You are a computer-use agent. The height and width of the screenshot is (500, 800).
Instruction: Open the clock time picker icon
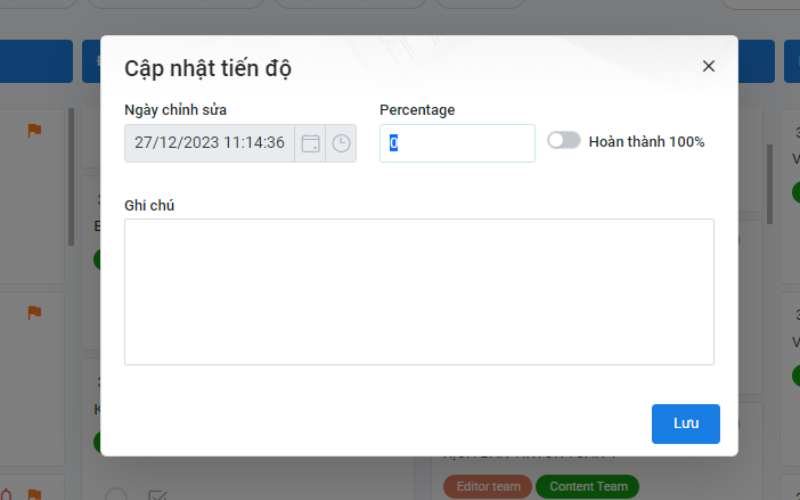coord(341,143)
